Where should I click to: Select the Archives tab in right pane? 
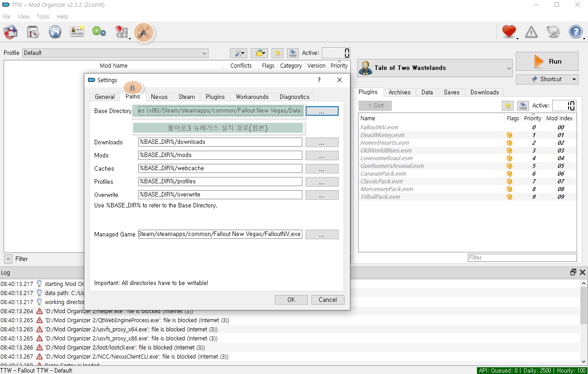tap(399, 92)
